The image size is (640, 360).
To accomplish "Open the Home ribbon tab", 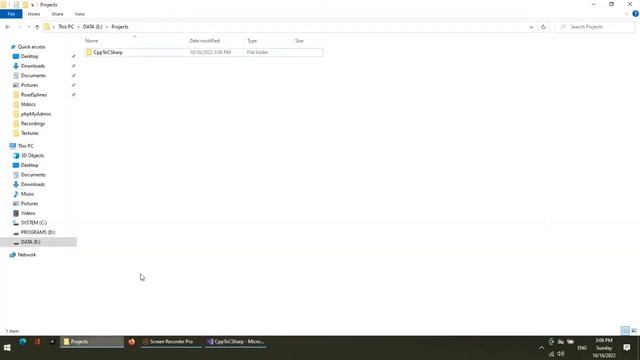I will point(34,14).
